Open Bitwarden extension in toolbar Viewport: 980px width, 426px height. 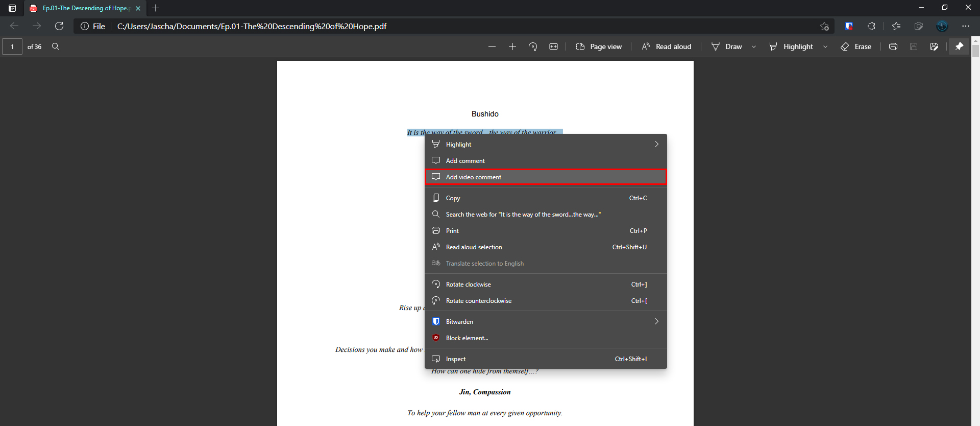[x=849, y=26]
